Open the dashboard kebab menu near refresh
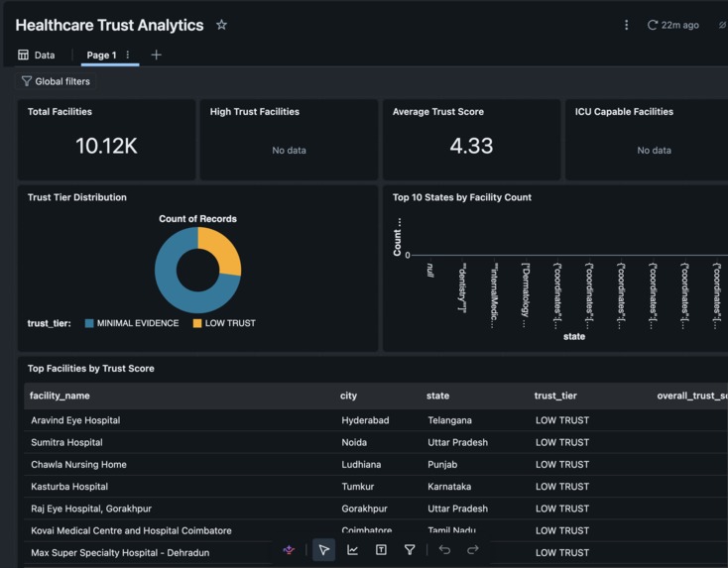728x568 pixels. [x=626, y=25]
